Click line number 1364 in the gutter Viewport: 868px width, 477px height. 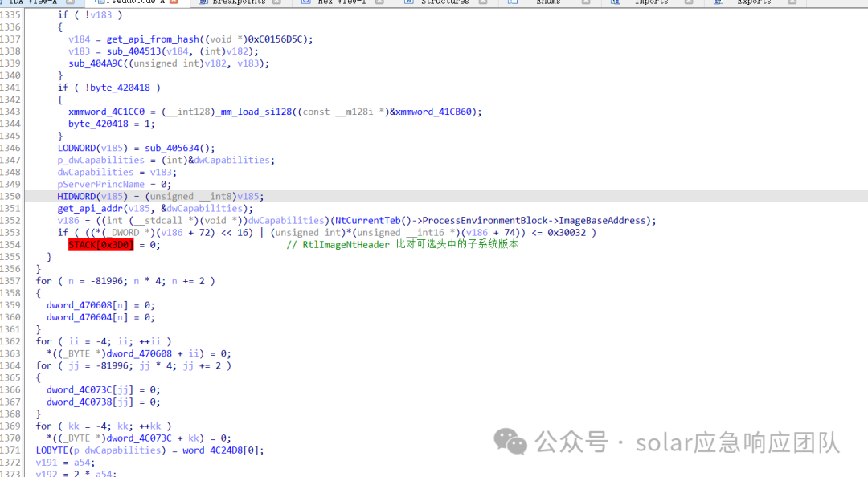[x=10, y=365]
